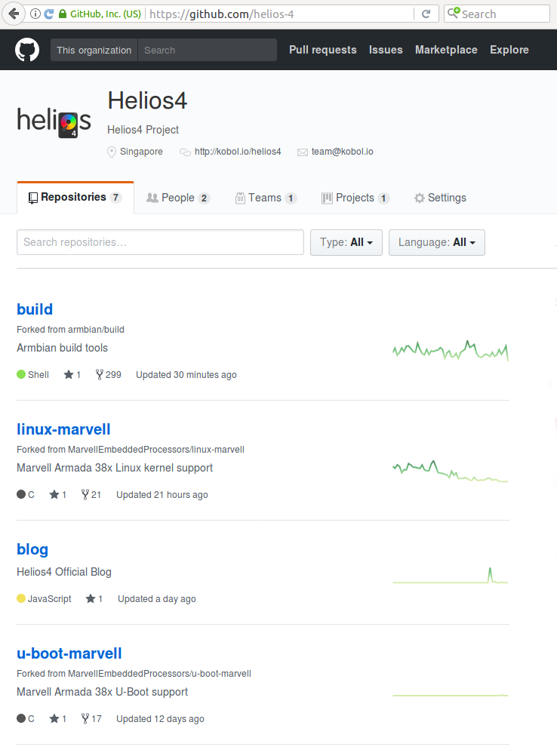Click the fork icon showing 299 forks

100,375
